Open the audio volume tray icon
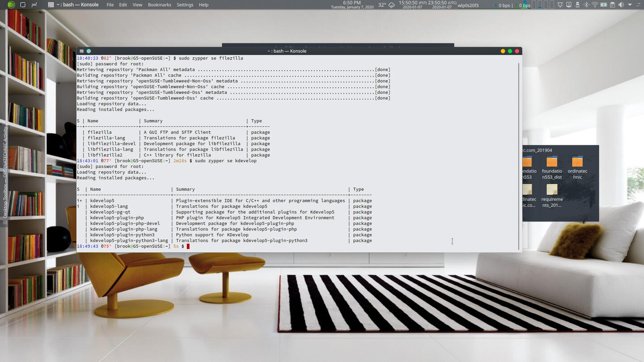 (x=621, y=5)
